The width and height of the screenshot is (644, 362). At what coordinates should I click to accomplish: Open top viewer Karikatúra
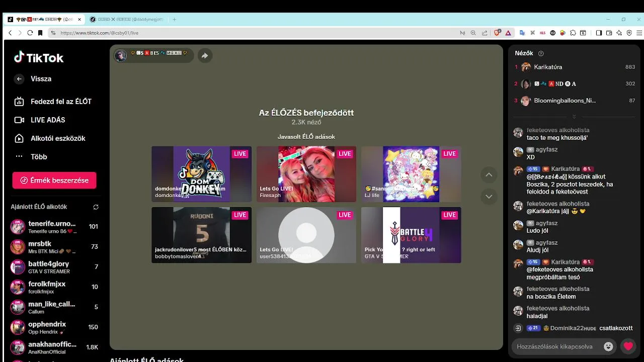click(x=575, y=67)
